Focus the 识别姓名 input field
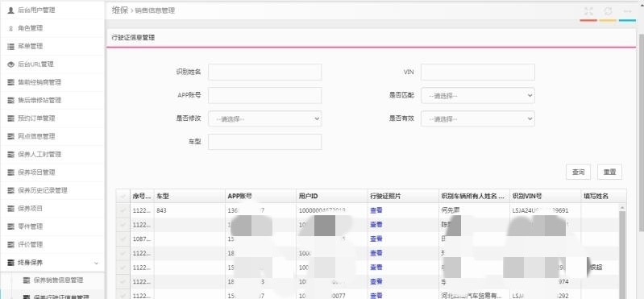The image size is (644, 299). pos(265,72)
